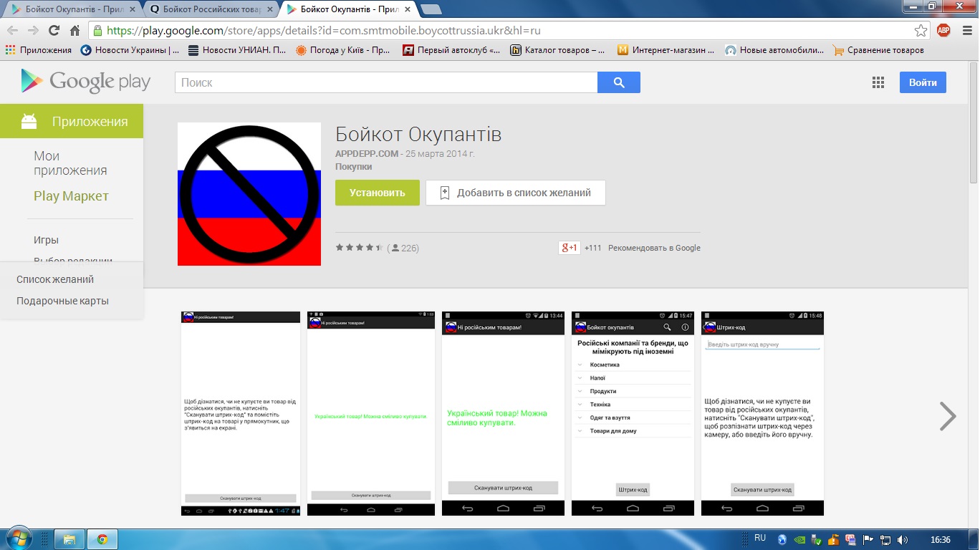Select Мои приложения in sidebar
This screenshot has height=550, width=980.
click(70, 163)
